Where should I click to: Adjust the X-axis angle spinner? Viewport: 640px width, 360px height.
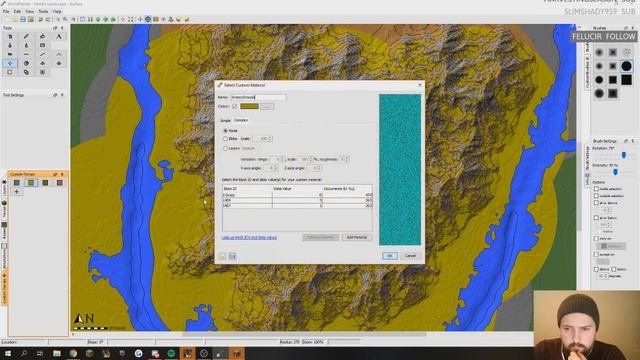click(x=271, y=168)
